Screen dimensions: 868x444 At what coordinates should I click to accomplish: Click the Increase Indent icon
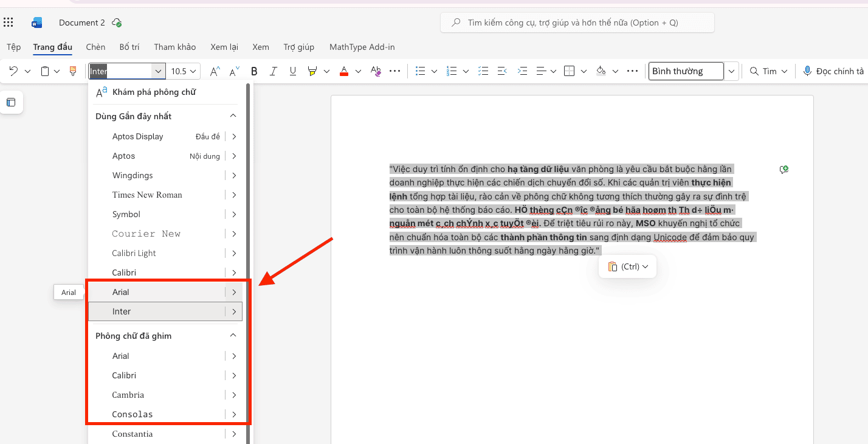click(522, 71)
